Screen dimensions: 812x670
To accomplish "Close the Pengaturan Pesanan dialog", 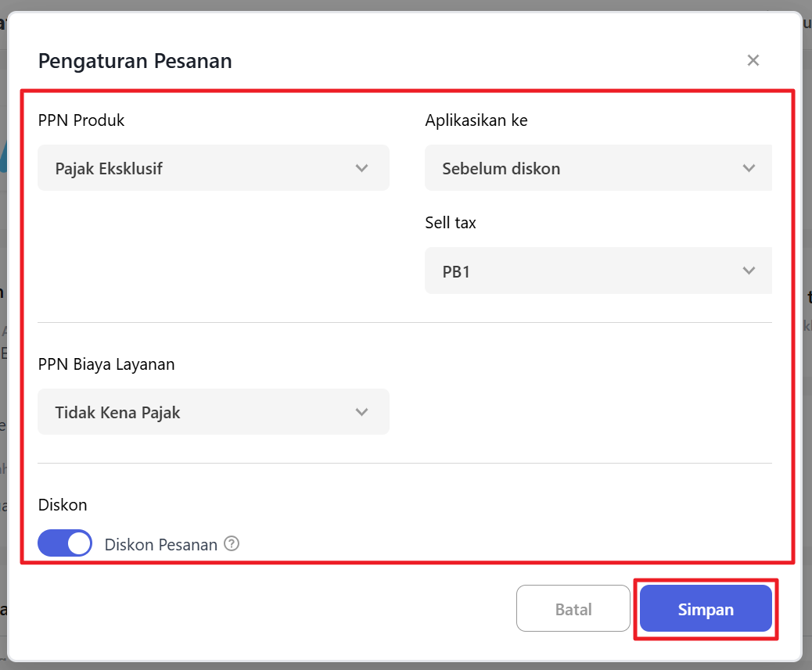I will pos(753,61).
